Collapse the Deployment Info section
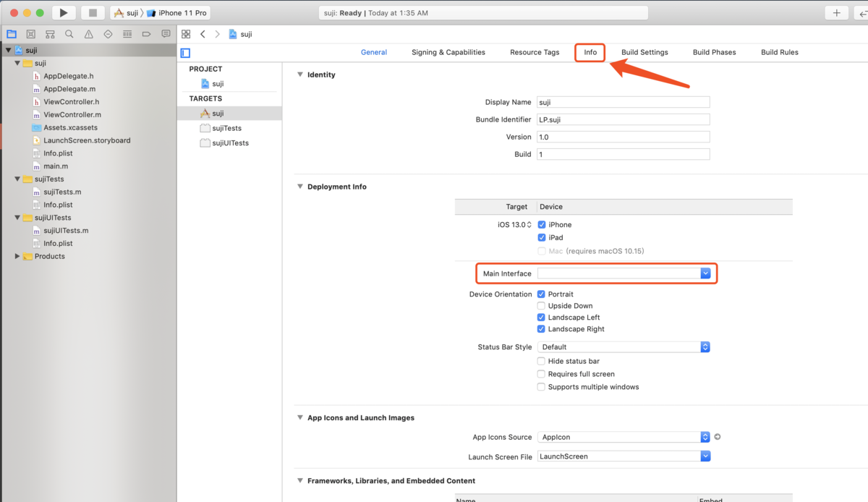Viewport: 868px width, 502px height. click(x=300, y=187)
